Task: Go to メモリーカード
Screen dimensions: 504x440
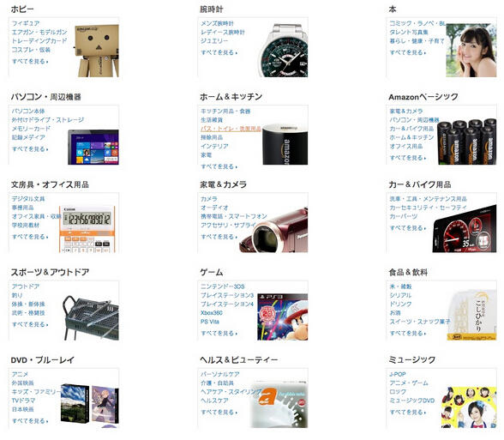Action: [31, 129]
